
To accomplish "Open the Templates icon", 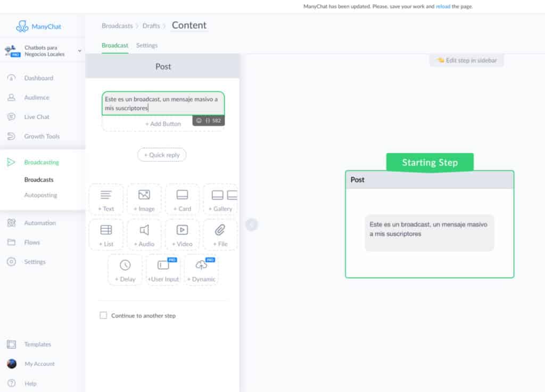I will click(x=12, y=344).
